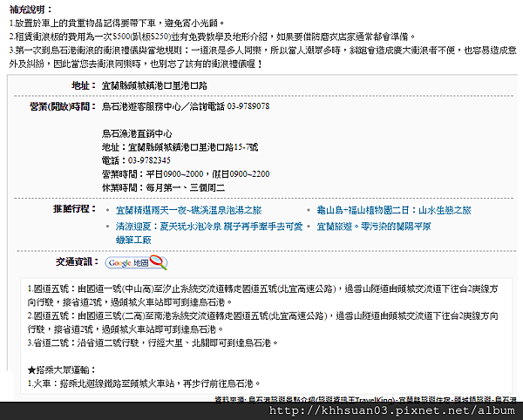Click address line with 港口路15-7號
Screen dimensions: 523x420
pos(180,147)
